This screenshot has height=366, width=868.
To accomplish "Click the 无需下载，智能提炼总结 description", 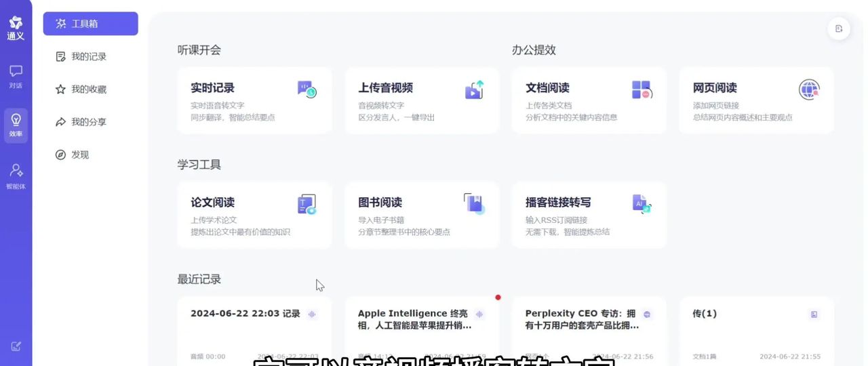I will coord(567,232).
